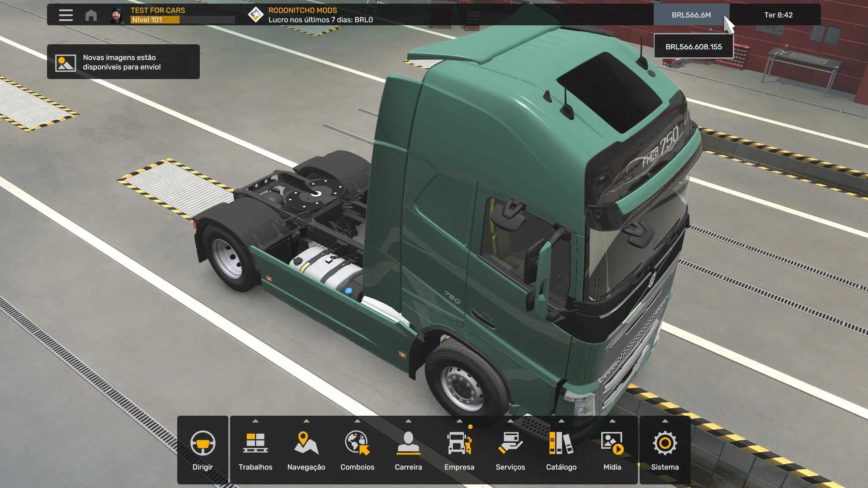This screenshot has width=868, height=488.
Task: Open the Empresa truck icon
Action: pos(459,443)
